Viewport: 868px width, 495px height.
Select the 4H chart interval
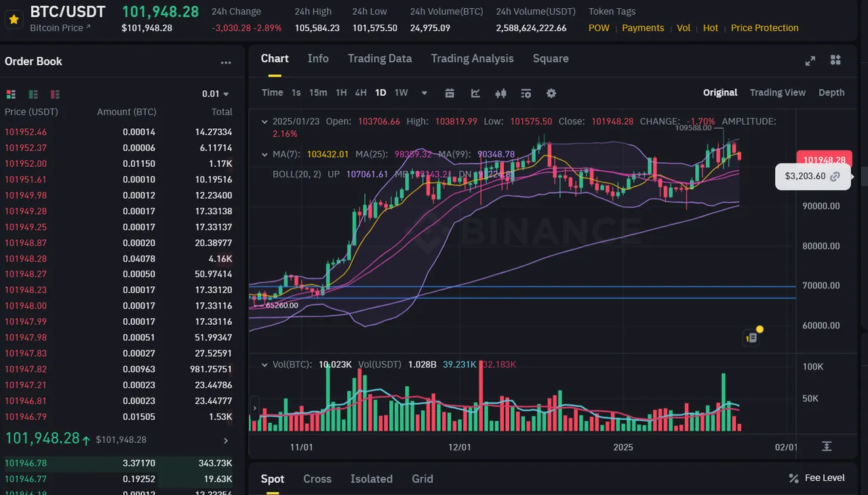click(x=361, y=93)
